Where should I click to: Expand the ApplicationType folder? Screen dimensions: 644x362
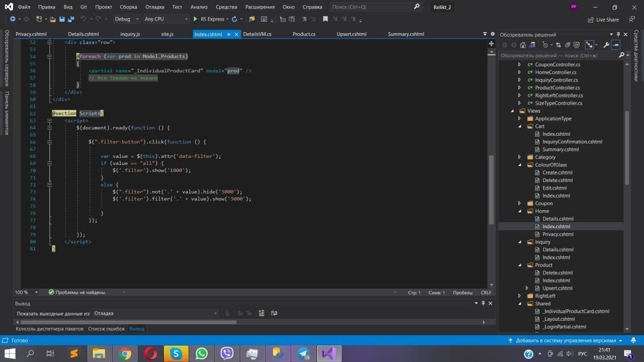pos(520,119)
